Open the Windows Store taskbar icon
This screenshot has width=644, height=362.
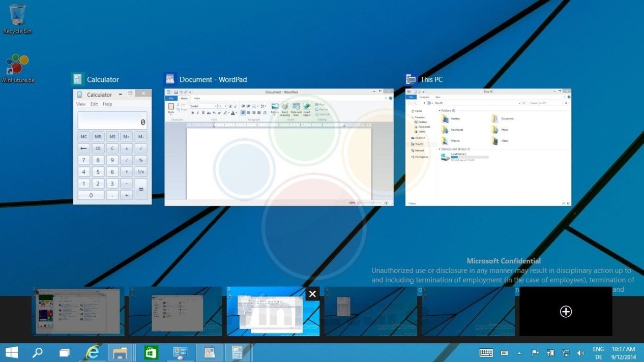151,352
